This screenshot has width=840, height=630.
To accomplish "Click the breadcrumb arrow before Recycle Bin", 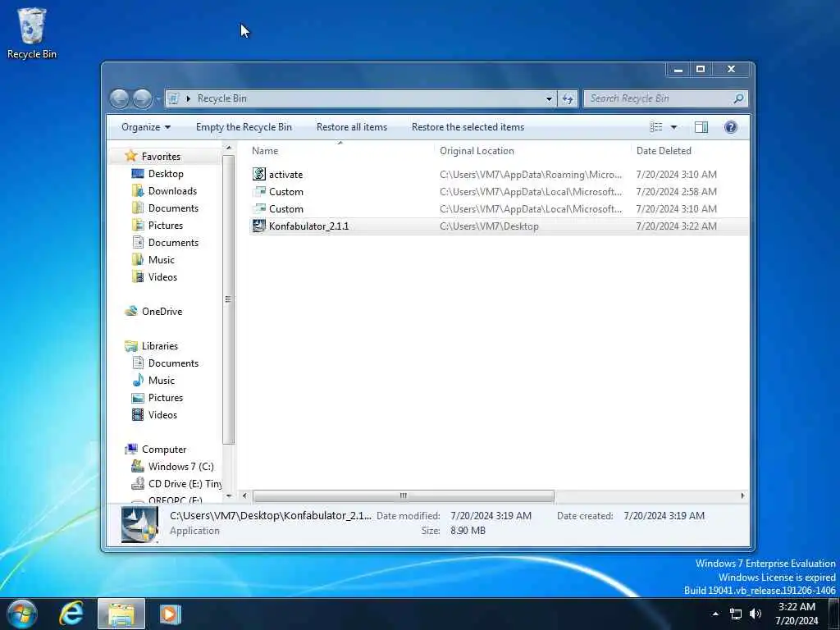I will 189,98.
